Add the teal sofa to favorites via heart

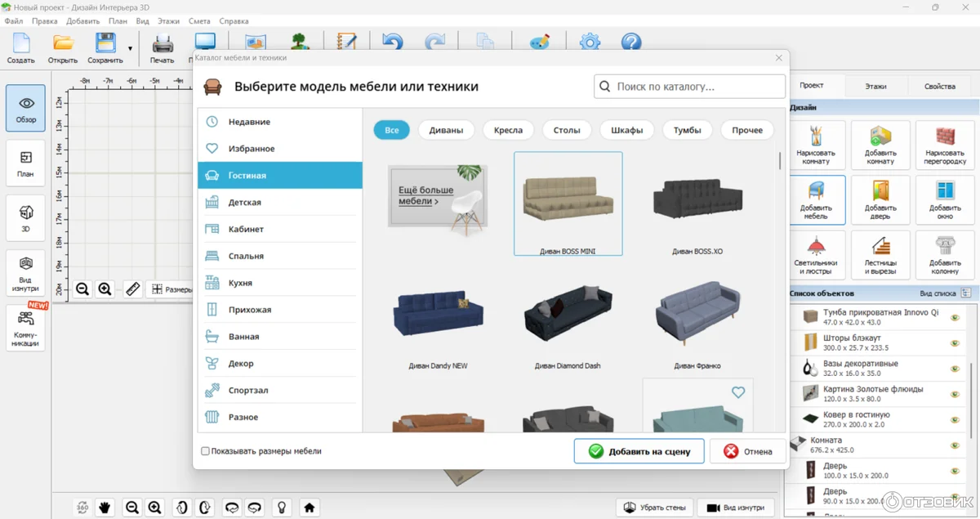738,393
